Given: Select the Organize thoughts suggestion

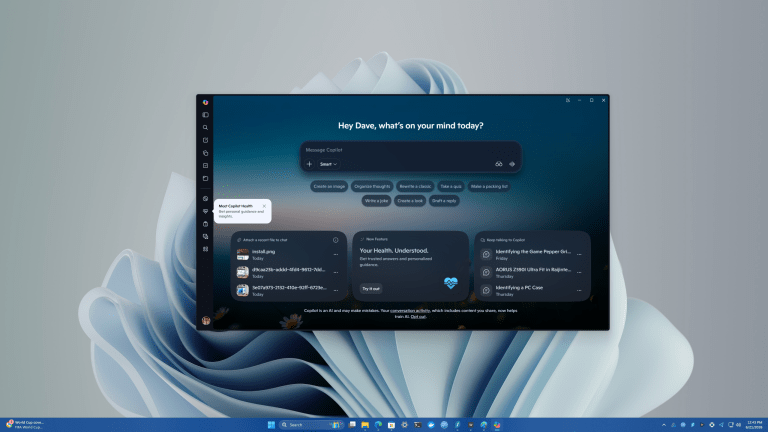Looking at the screenshot, I should click(372, 186).
